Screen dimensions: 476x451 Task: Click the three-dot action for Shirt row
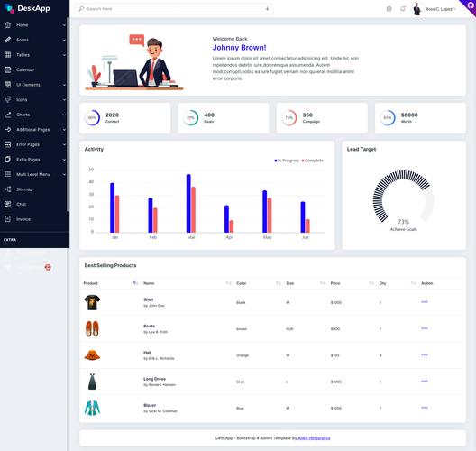point(425,302)
